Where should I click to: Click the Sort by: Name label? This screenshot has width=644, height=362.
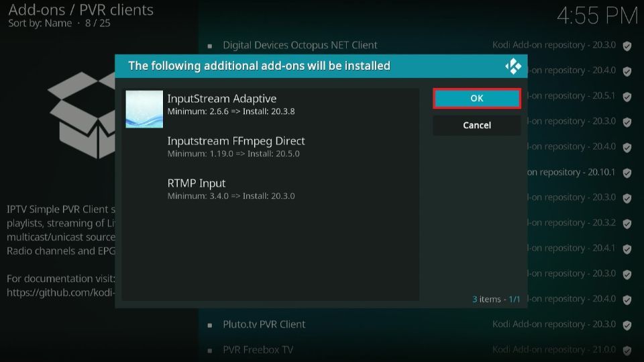click(x=40, y=24)
